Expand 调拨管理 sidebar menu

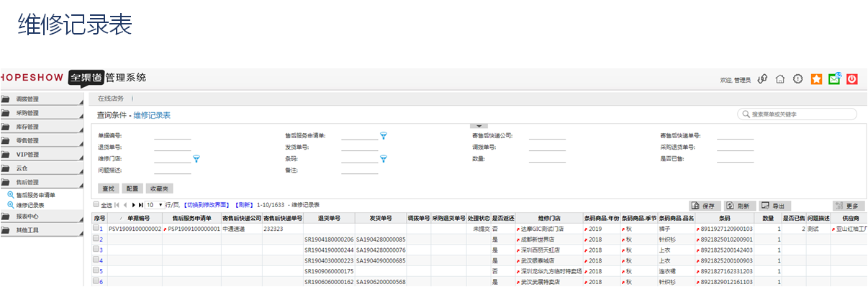coord(41,99)
